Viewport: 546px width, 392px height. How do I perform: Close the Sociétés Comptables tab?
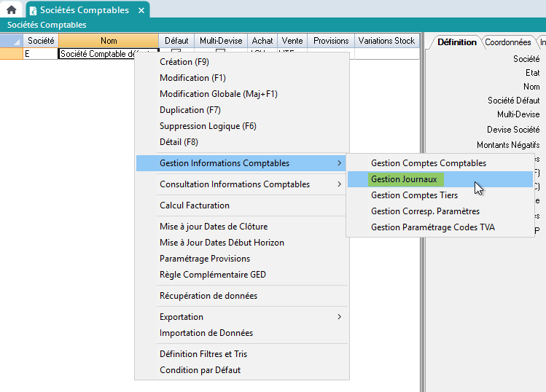tap(139, 10)
